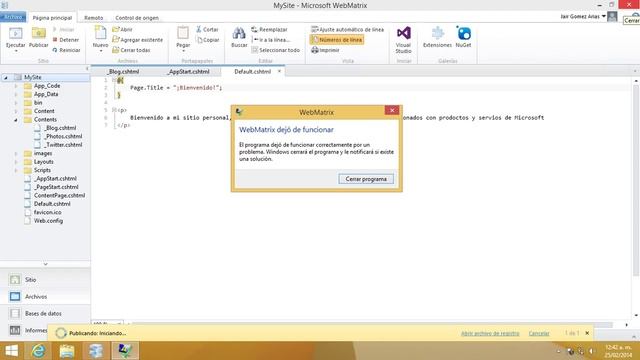This screenshot has height=360, width=640.
Task: Open a file with Abrir
Action: coord(122,29)
